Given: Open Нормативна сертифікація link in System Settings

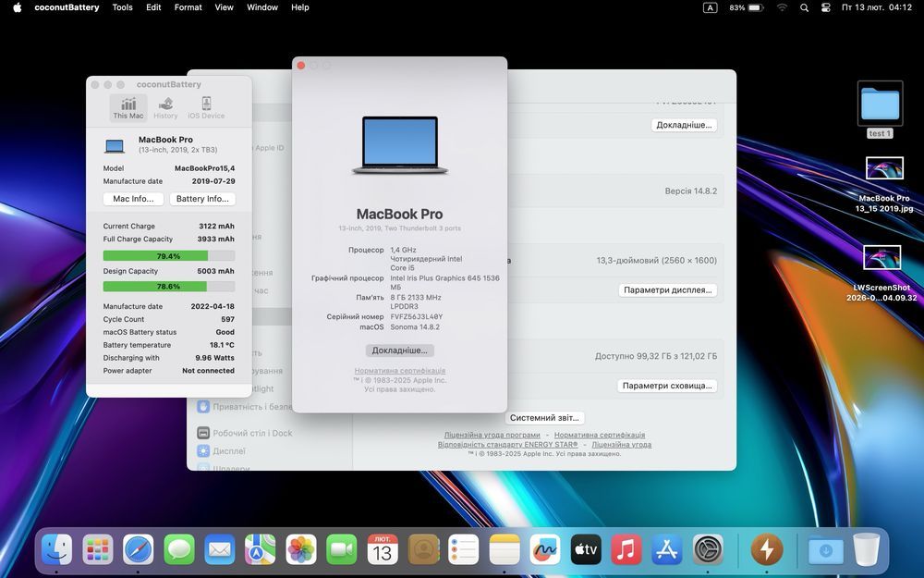Looking at the screenshot, I should pyautogui.click(x=600, y=435).
